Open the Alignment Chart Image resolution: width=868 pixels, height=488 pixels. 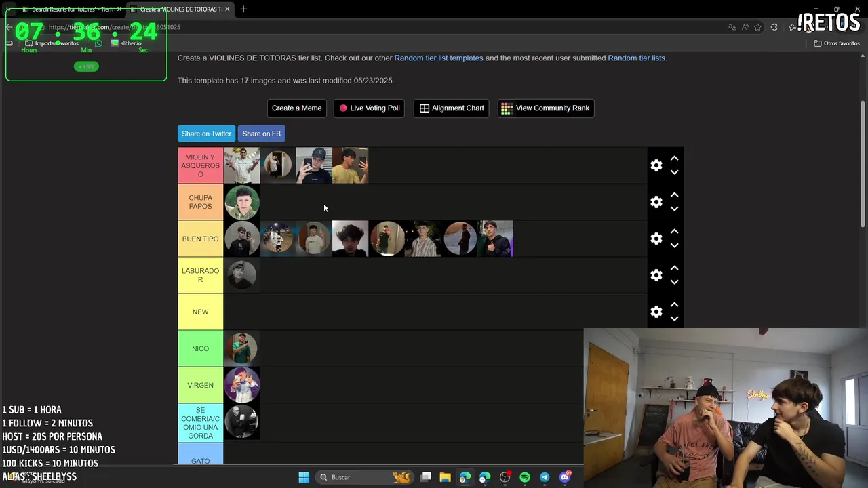tap(452, 108)
